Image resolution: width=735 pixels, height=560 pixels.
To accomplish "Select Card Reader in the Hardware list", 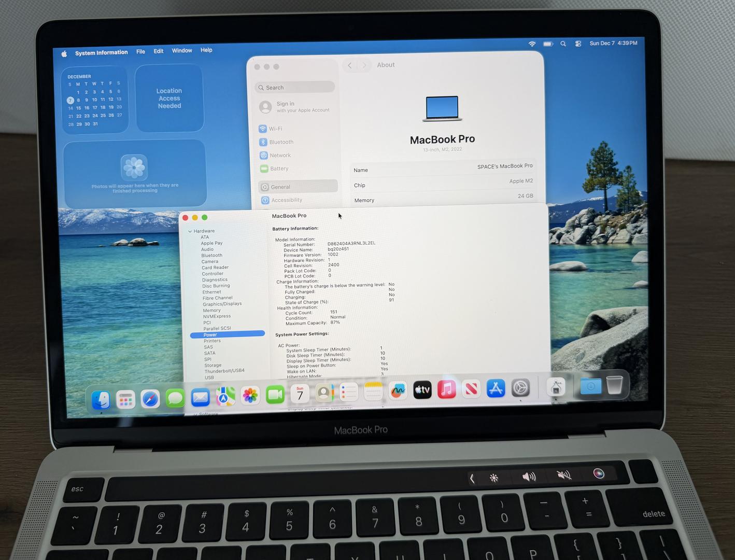I will pos(215,268).
